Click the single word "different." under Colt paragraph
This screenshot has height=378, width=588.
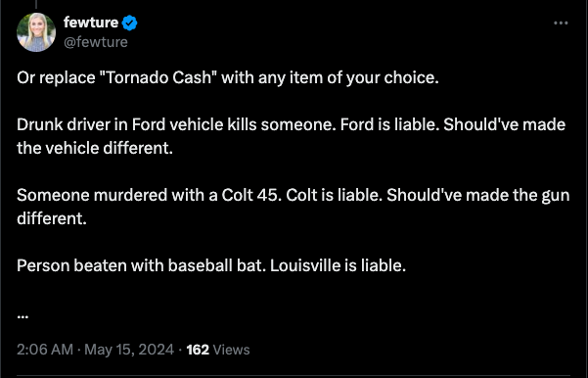[52, 218]
